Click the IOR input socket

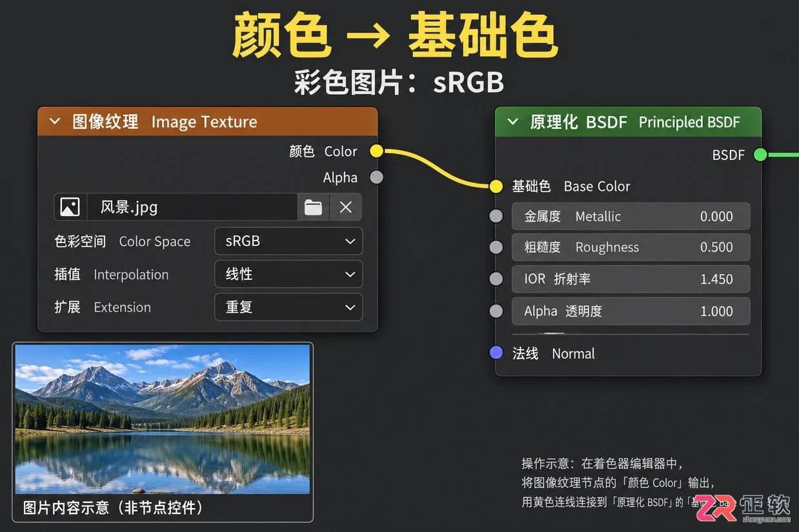pos(496,279)
